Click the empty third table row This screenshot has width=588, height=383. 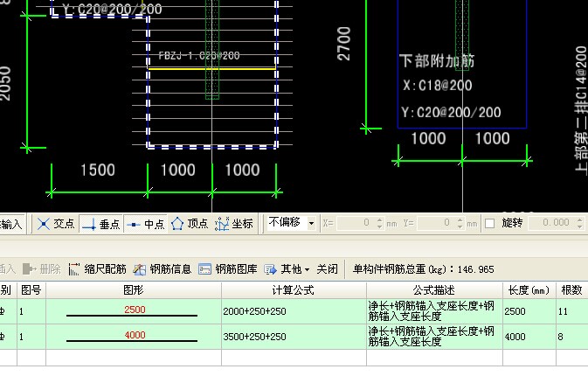294,358
